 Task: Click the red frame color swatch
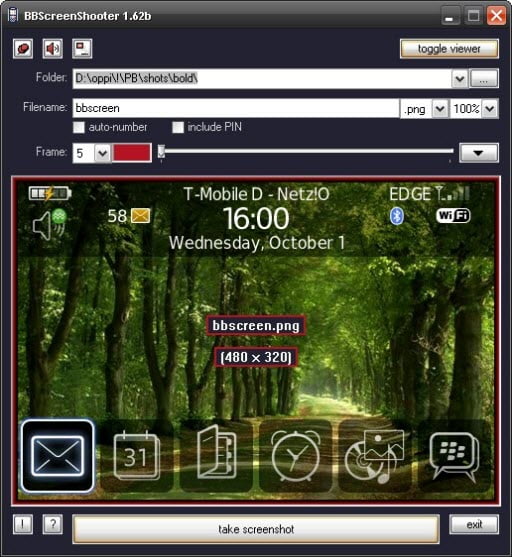point(132,153)
